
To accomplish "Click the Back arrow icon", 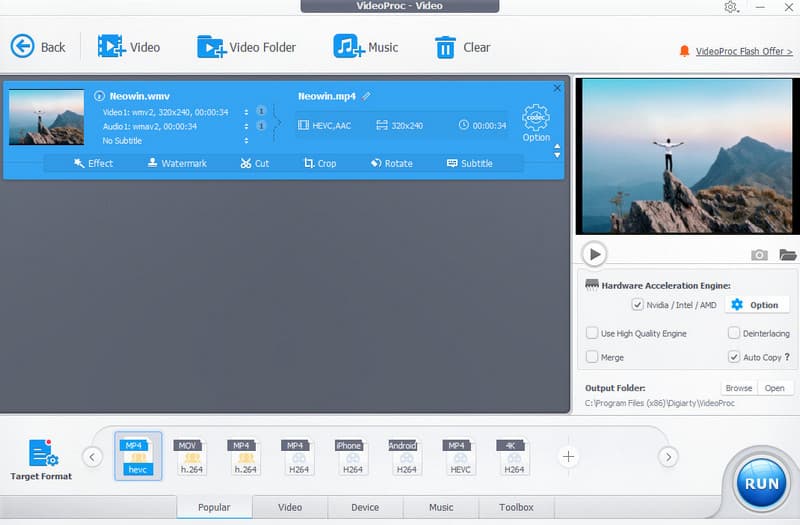I will (x=22, y=46).
